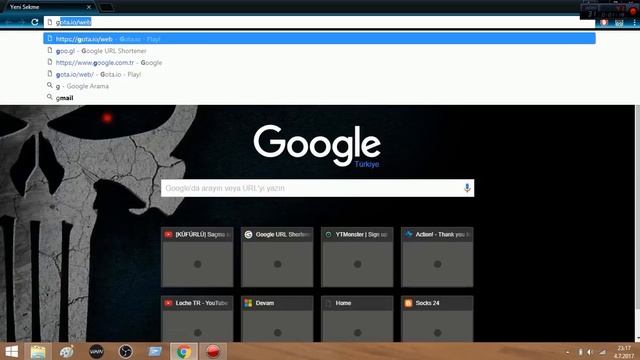The image size is (640, 360).
Task: Click the Chrome icon in the taskbar
Action: click(x=184, y=351)
